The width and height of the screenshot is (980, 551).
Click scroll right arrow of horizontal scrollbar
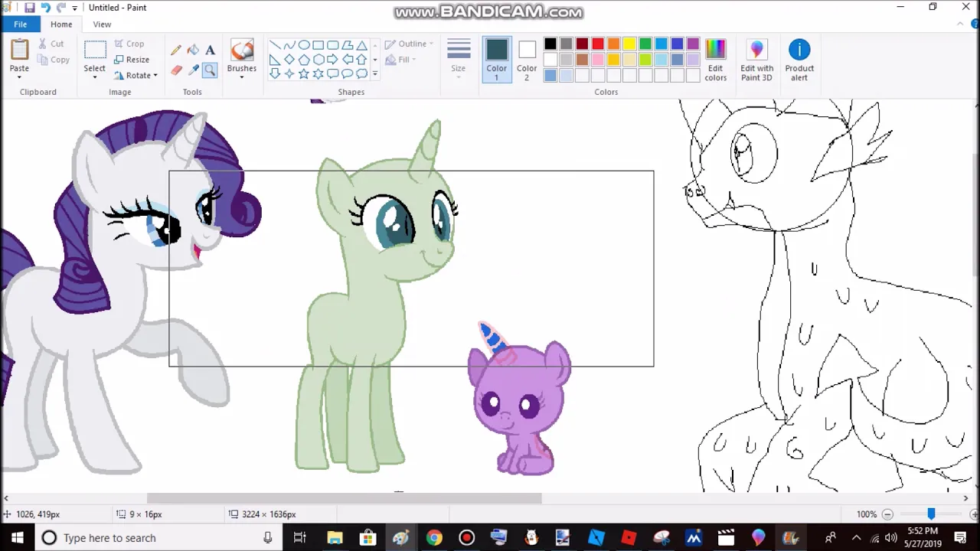point(965,498)
